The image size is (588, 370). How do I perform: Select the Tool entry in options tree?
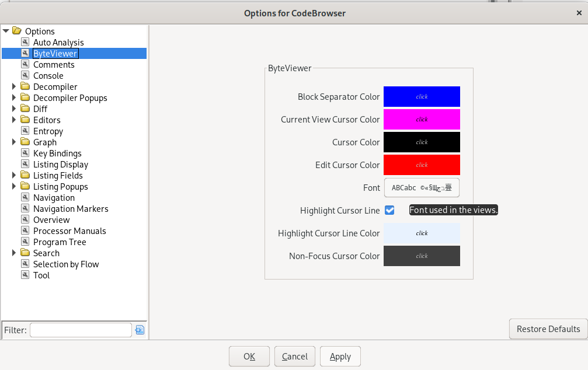pyautogui.click(x=41, y=275)
